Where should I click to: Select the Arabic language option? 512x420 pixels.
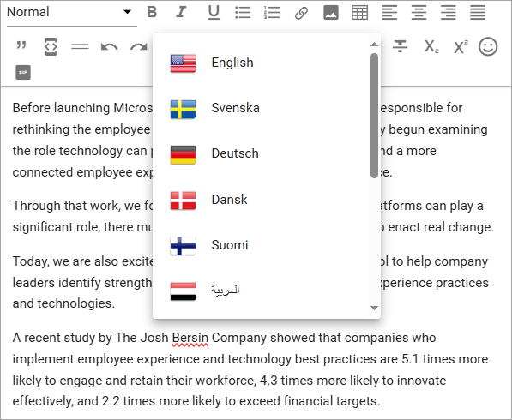point(260,291)
